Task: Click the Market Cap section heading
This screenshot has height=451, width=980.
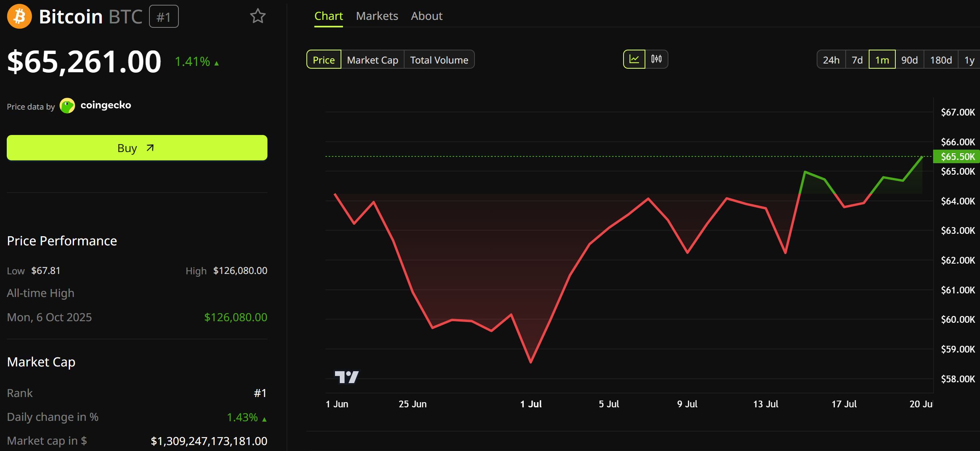Action: [41, 362]
